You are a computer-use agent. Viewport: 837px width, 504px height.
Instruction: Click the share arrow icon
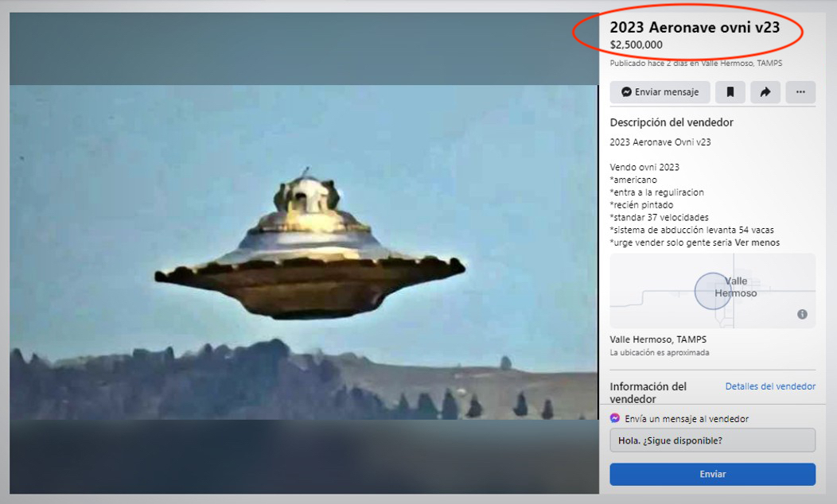(x=765, y=92)
